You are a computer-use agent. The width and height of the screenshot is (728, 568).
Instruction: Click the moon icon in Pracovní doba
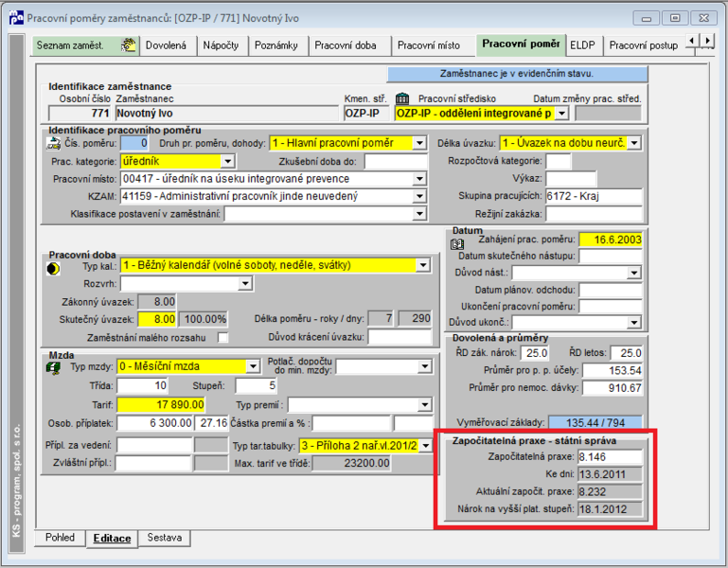coord(53,269)
